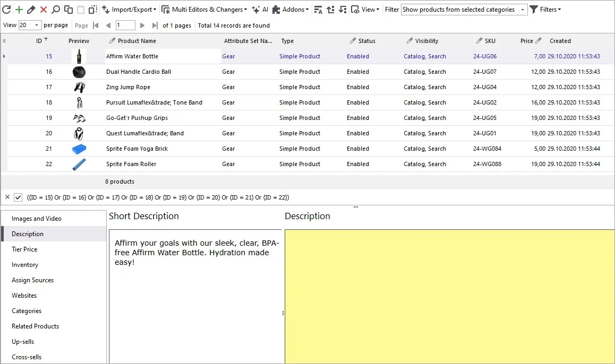This screenshot has height=364, width=615.
Task: Click the Product Name column header
Action: click(x=136, y=41)
